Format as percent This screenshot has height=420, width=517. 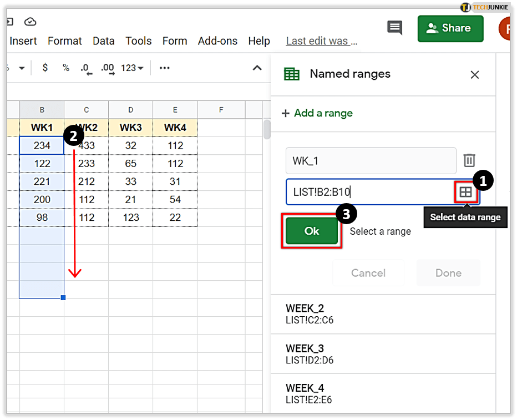pyautogui.click(x=66, y=68)
